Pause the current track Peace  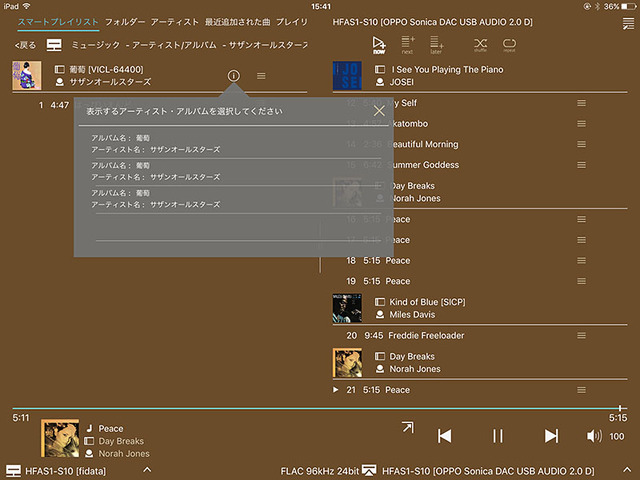click(x=498, y=436)
